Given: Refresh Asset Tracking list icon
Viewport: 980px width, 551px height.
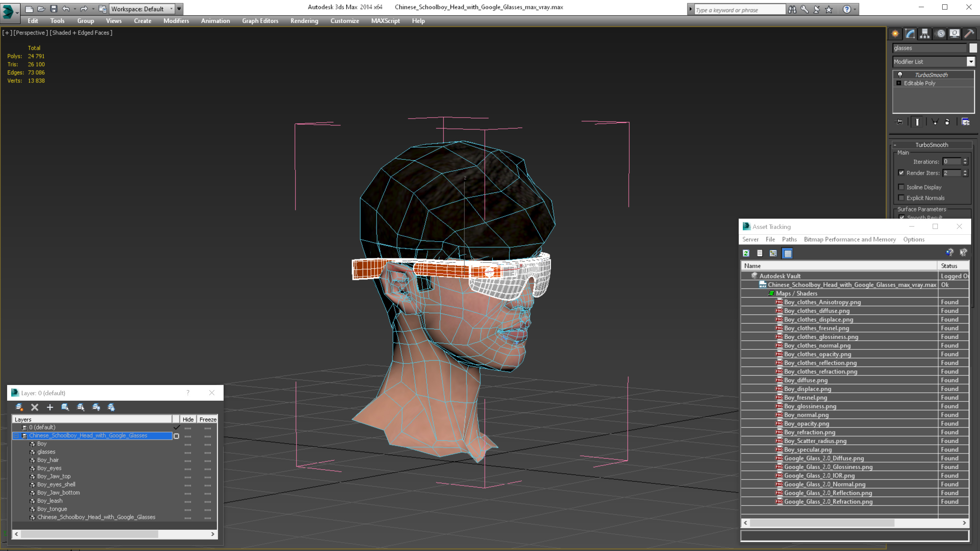Looking at the screenshot, I should (x=746, y=253).
